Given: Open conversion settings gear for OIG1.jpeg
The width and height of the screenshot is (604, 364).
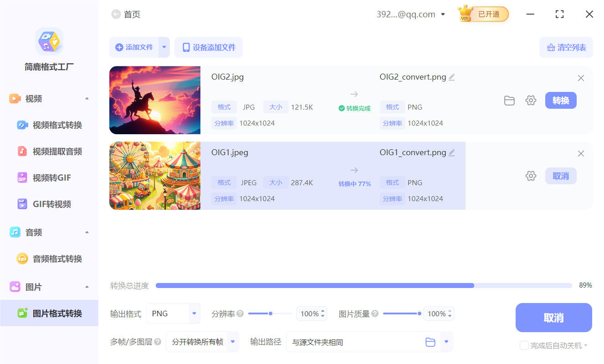Looking at the screenshot, I should pos(531,176).
